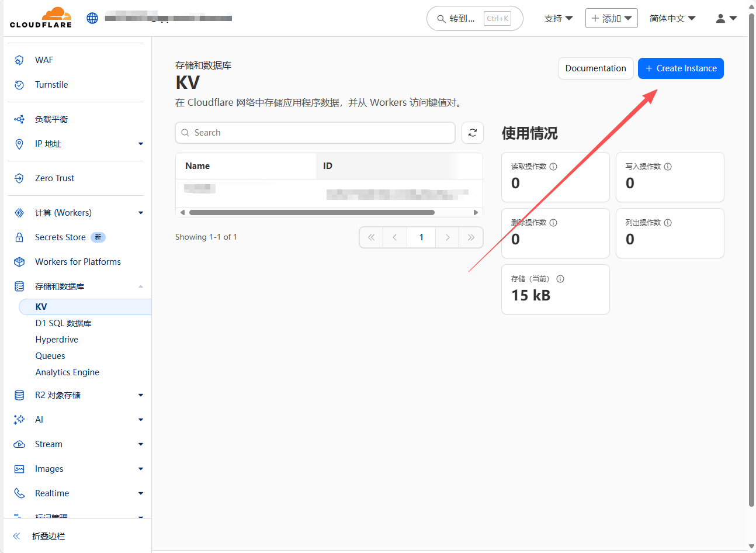The height and width of the screenshot is (553, 756).
Task: Open Analytics Engine in sidebar
Action: pos(67,372)
